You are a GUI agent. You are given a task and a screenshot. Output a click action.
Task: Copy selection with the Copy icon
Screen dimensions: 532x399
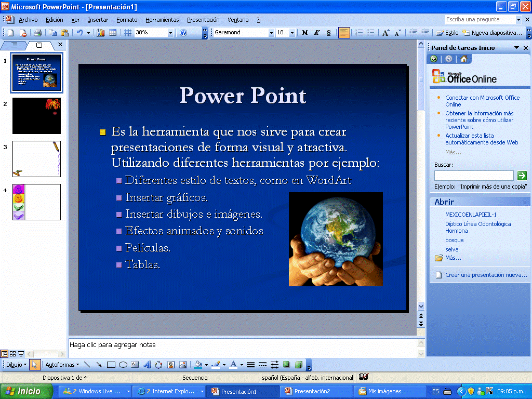tap(52, 33)
